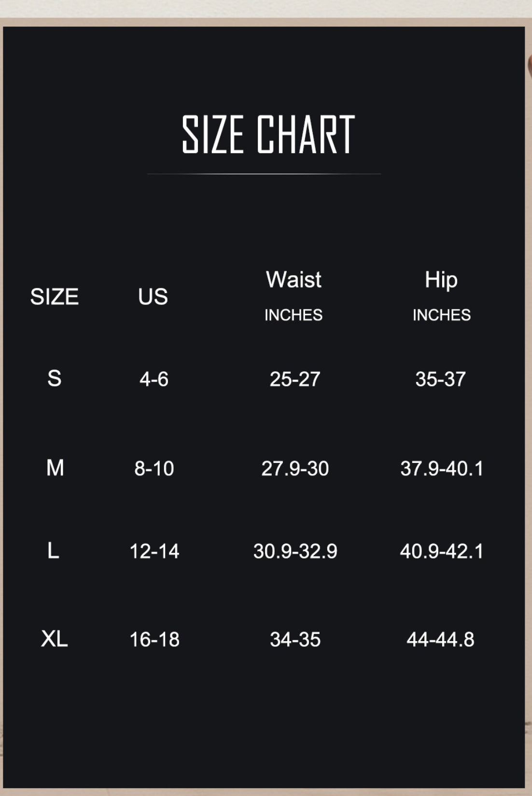532x796 pixels.
Task: Click waist measurement 25-27
Action: click(295, 379)
